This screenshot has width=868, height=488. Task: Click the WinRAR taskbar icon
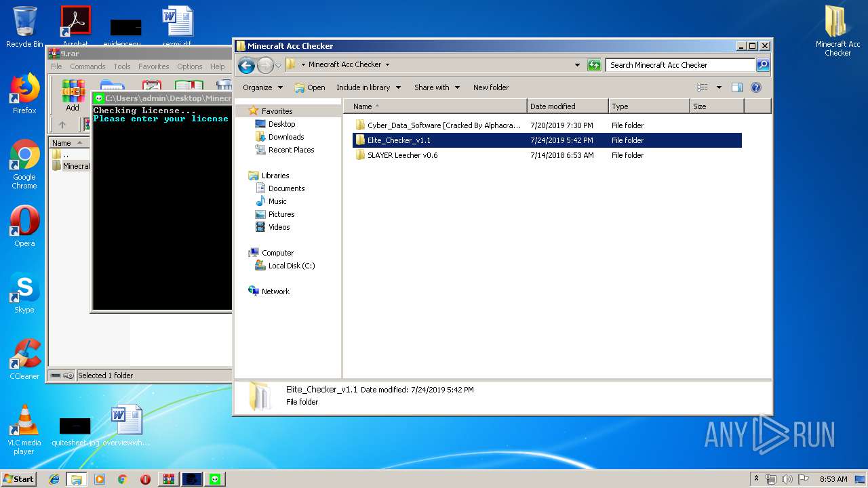click(x=169, y=479)
